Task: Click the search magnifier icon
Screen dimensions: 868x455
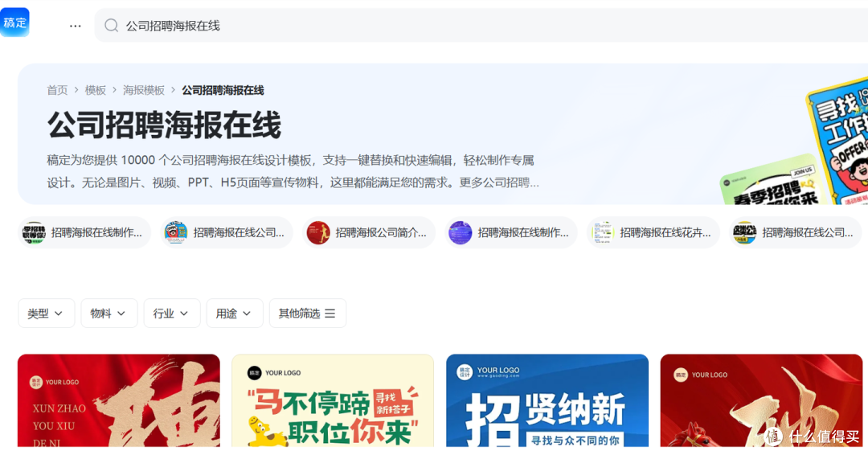Action: point(111,26)
